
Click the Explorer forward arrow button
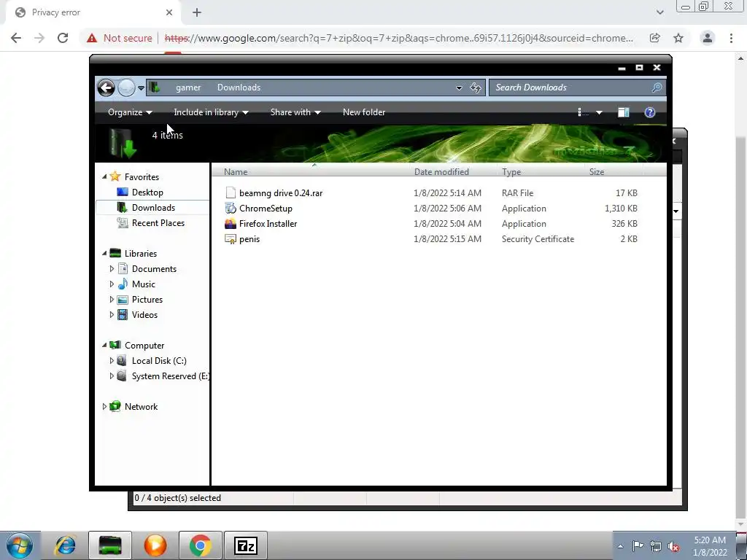point(126,87)
